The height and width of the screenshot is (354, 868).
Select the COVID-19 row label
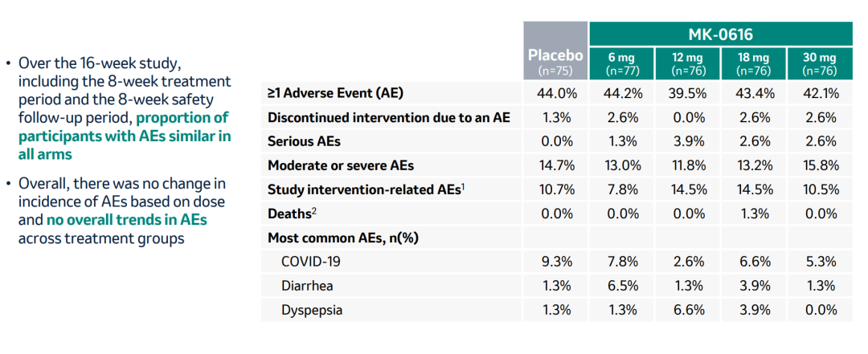pos(310,262)
